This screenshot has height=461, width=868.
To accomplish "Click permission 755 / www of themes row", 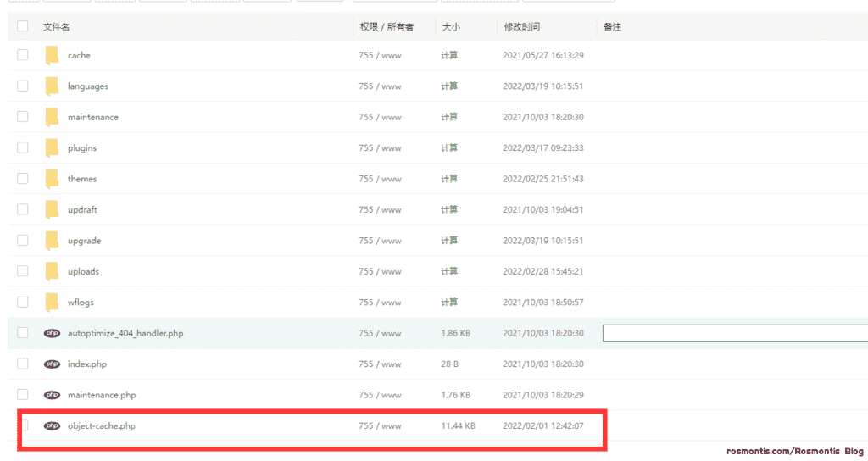I will tap(380, 179).
